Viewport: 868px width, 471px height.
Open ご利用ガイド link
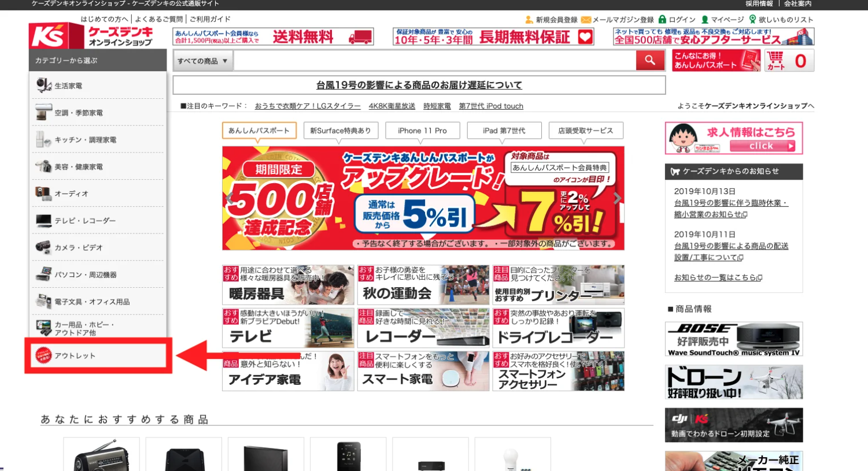click(210, 19)
